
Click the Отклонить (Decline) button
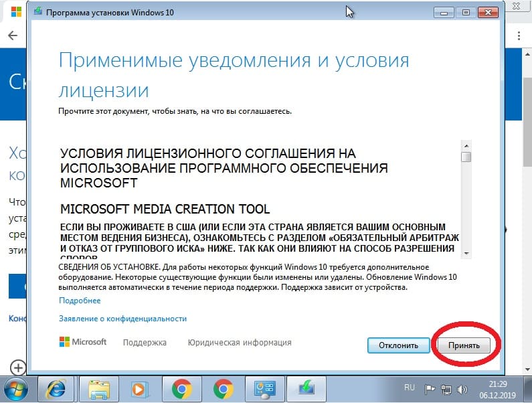click(x=397, y=345)
